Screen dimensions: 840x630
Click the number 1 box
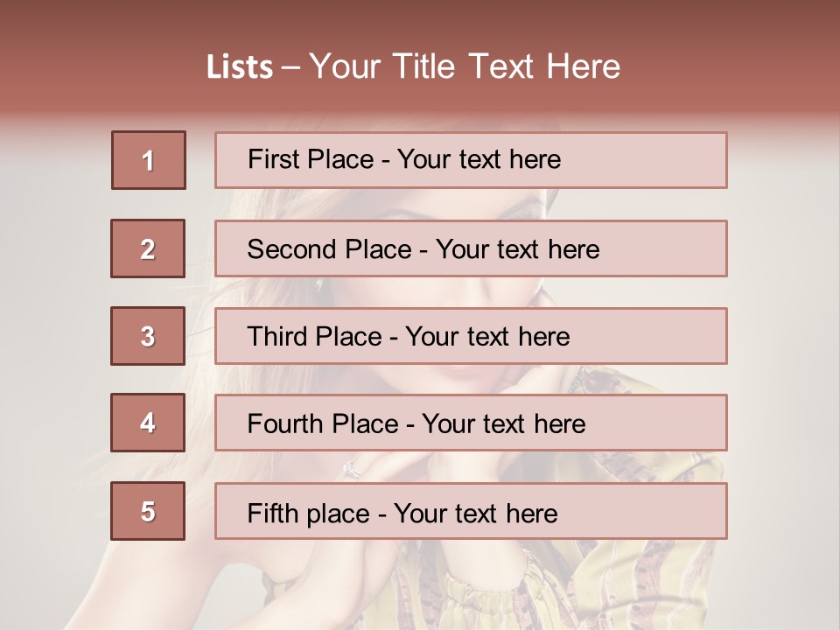pos(149,160)
